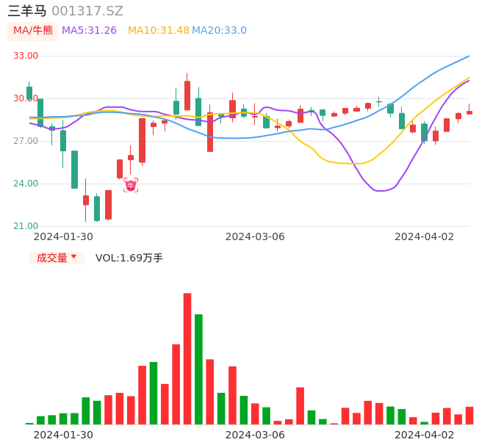Viewport: 504px width, 445px height.
Task: Click the 21.00 price axis label
Action: [x=26, y=226]
